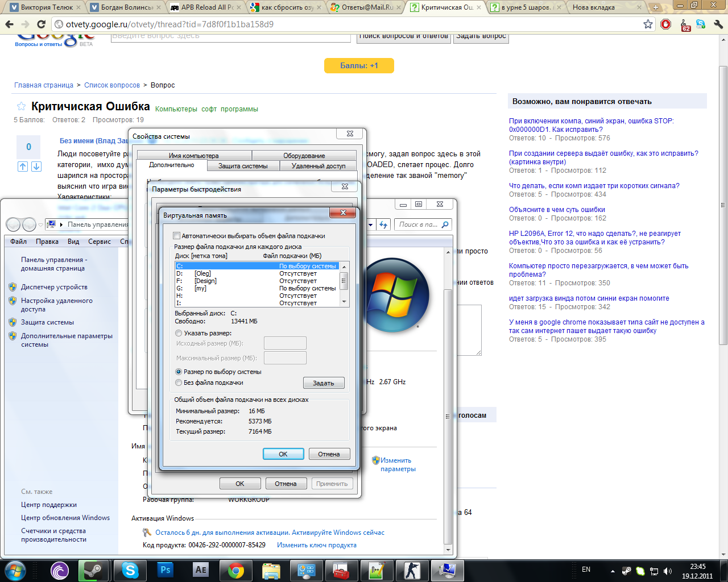Open Skype from the taskbar

(x=130, y=570)
